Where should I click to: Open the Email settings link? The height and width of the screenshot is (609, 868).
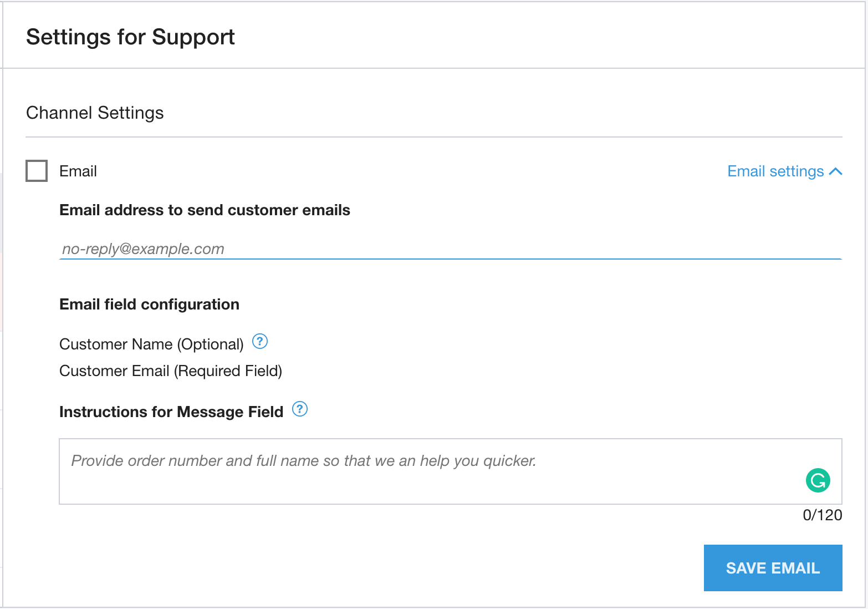click(x=775, y=171)
